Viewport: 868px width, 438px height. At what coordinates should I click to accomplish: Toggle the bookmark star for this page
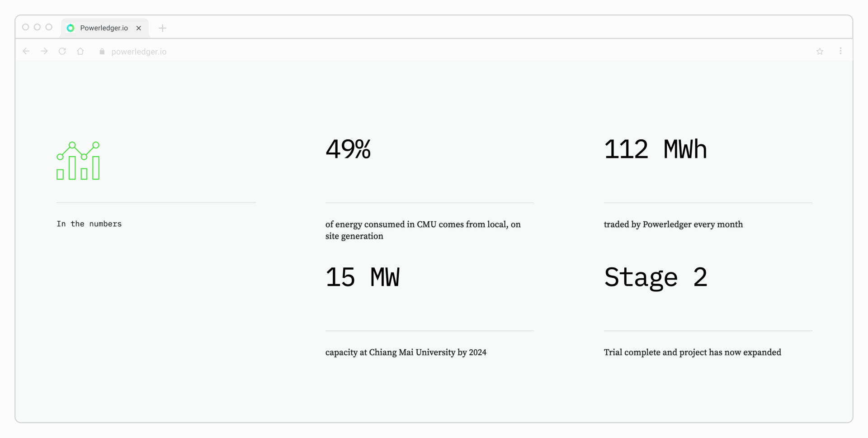click(820, 51)
